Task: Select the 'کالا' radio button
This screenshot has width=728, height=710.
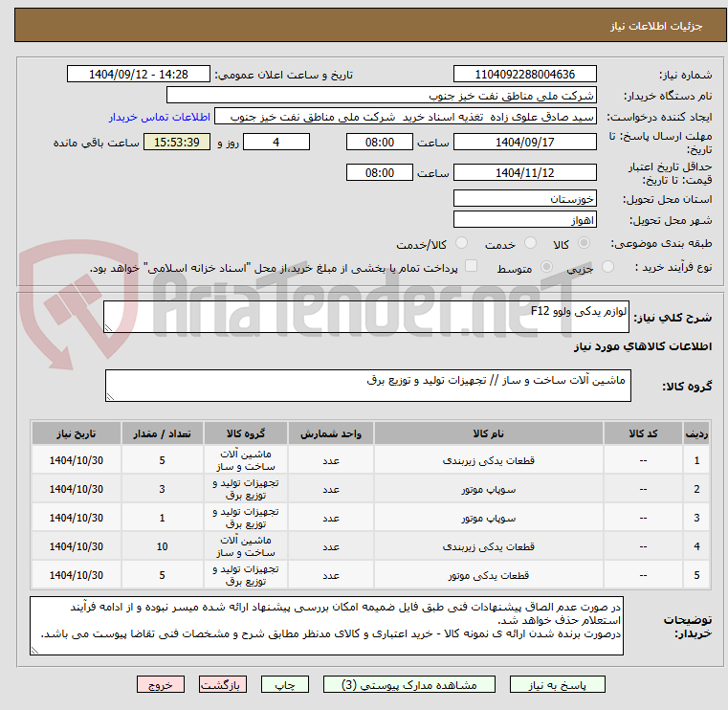Action: (x=584, y=243)
